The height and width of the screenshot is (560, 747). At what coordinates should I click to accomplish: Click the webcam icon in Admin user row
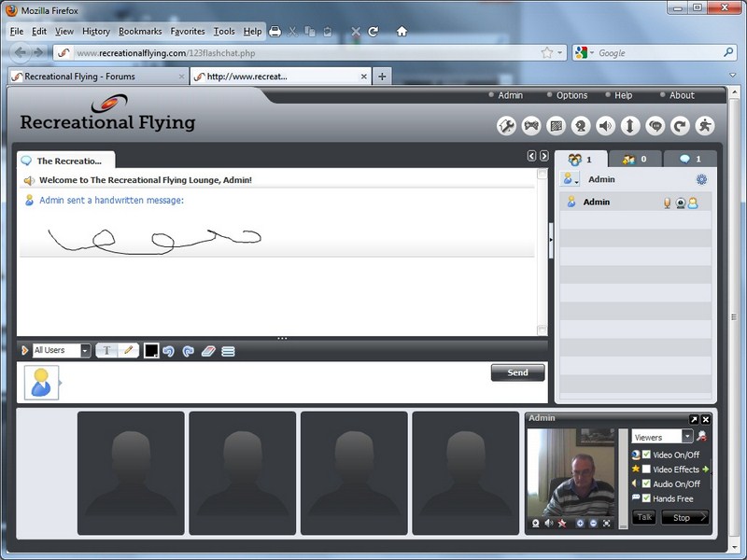pyautogui.click(x=681, y=203)
